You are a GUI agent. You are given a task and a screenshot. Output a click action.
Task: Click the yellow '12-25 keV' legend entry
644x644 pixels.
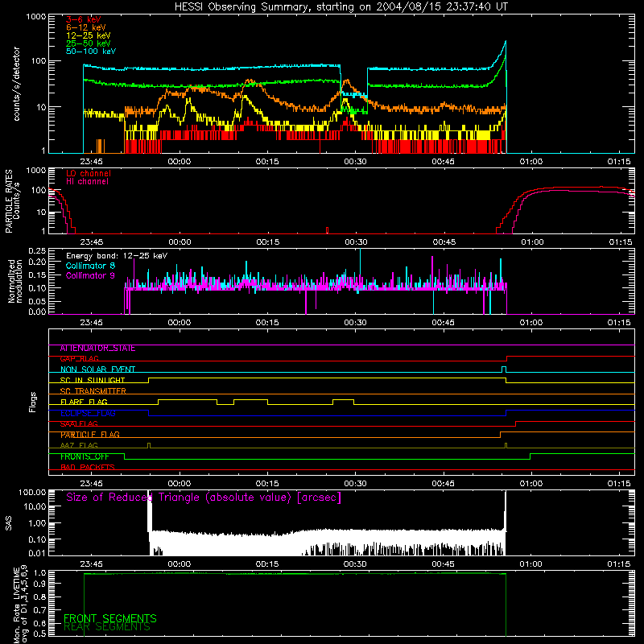(88, 35)
